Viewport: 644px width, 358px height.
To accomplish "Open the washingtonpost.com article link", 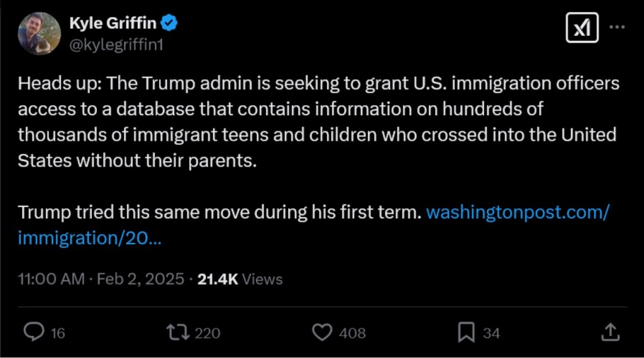I will [x=517, y=213].
